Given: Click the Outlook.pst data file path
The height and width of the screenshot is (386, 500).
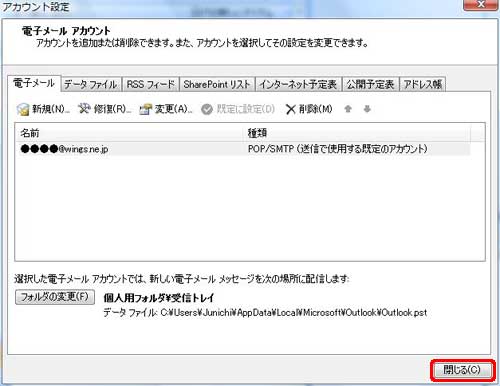Looking at the screenshot, I should (294, 313).
